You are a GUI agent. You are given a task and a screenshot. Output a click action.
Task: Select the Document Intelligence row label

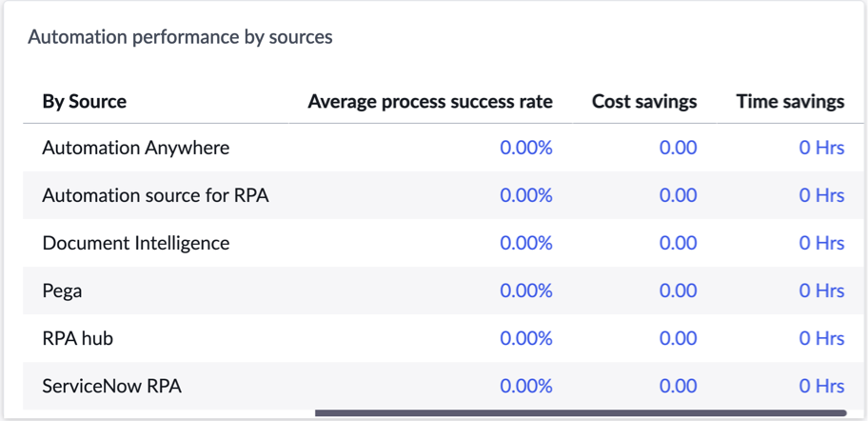(135, 243)
